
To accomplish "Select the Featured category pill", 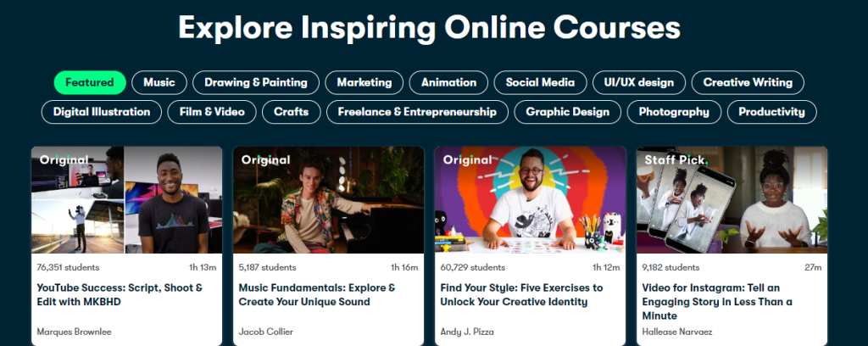I will click(90, 82).
